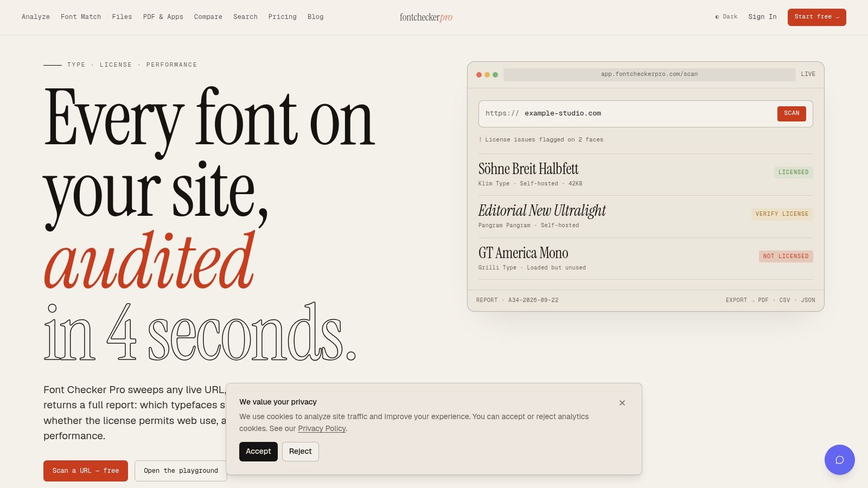The image size is (868, 488).
Task: Open Search from the top nav
Action: tap(245, 17)
